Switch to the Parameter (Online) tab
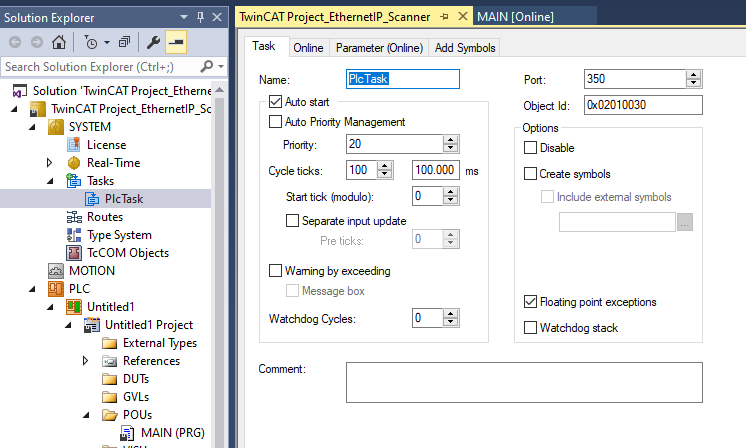The height and width of the screenshot is (448, 746). (379, 48)
